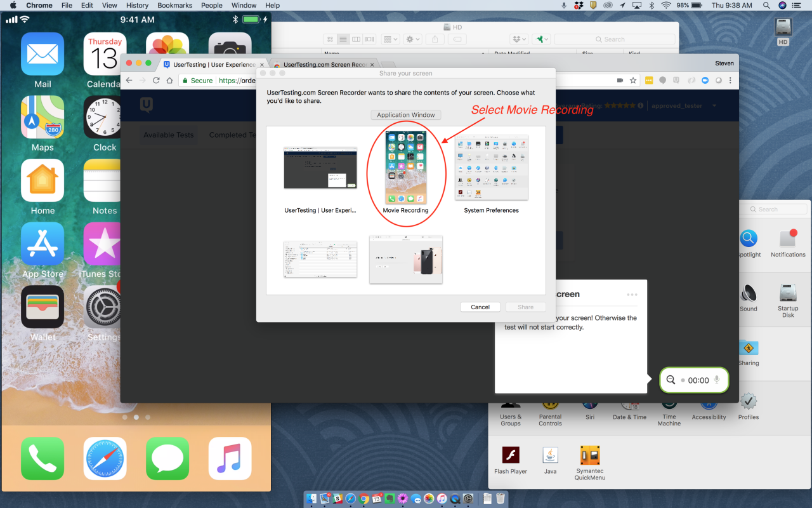Open Time Machine preferences

pyautogui.click(x=669, y=406)
